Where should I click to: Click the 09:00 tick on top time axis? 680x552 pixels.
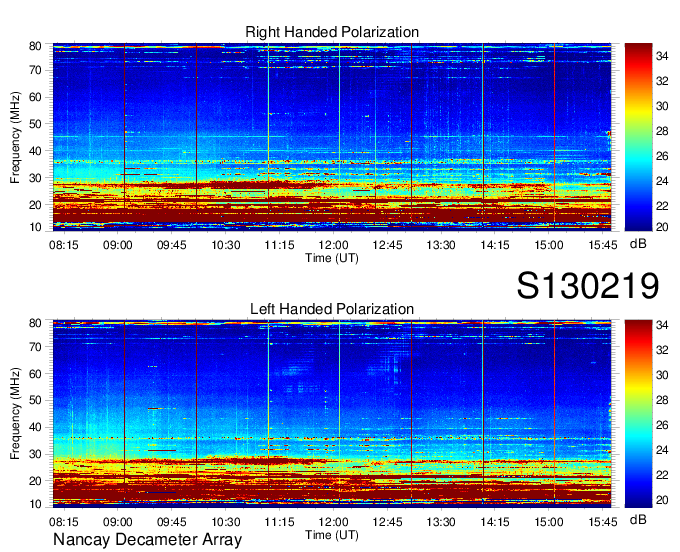point(118,245)
